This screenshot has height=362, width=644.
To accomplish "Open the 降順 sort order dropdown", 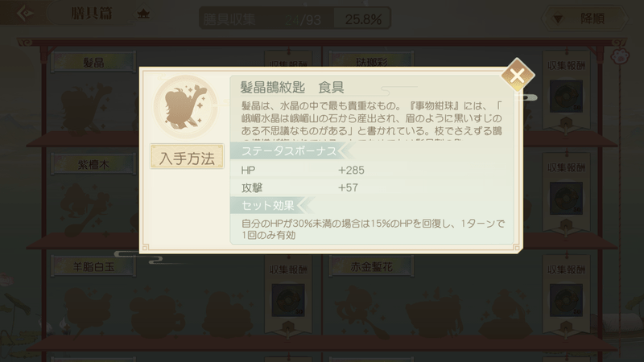I will coord(584,19).
